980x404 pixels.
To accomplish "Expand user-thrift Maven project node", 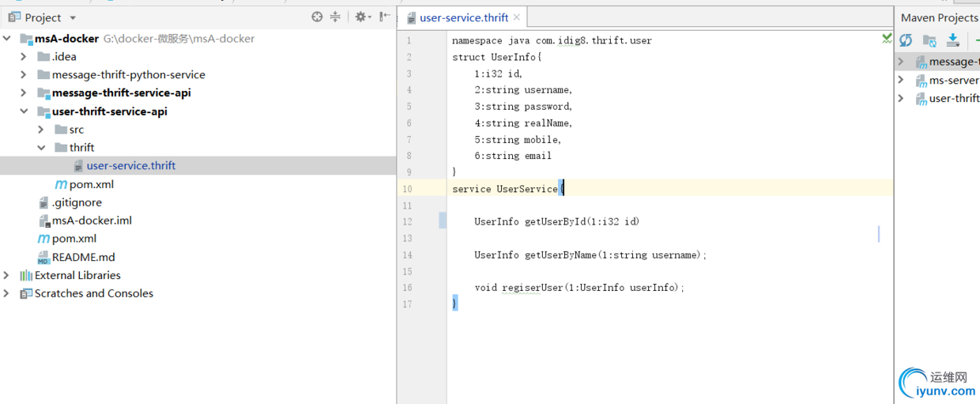I will pyautogui.click(x=900, y=98).
